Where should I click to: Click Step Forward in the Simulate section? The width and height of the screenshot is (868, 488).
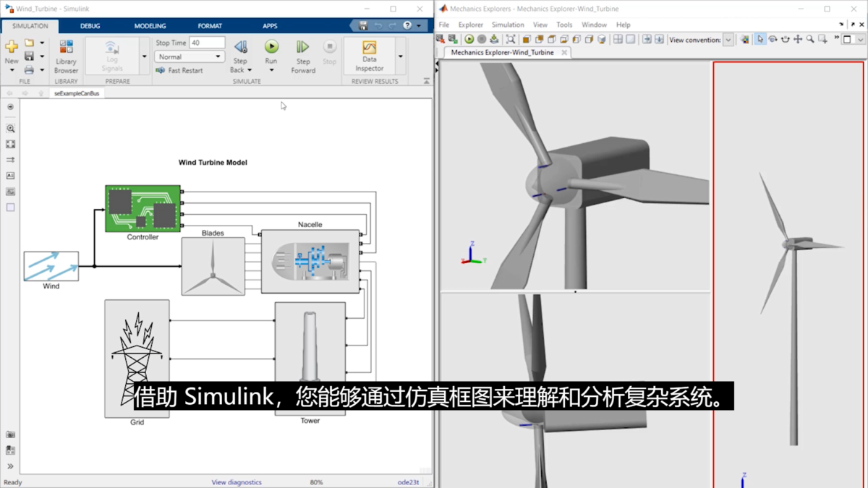coord(303,56)
